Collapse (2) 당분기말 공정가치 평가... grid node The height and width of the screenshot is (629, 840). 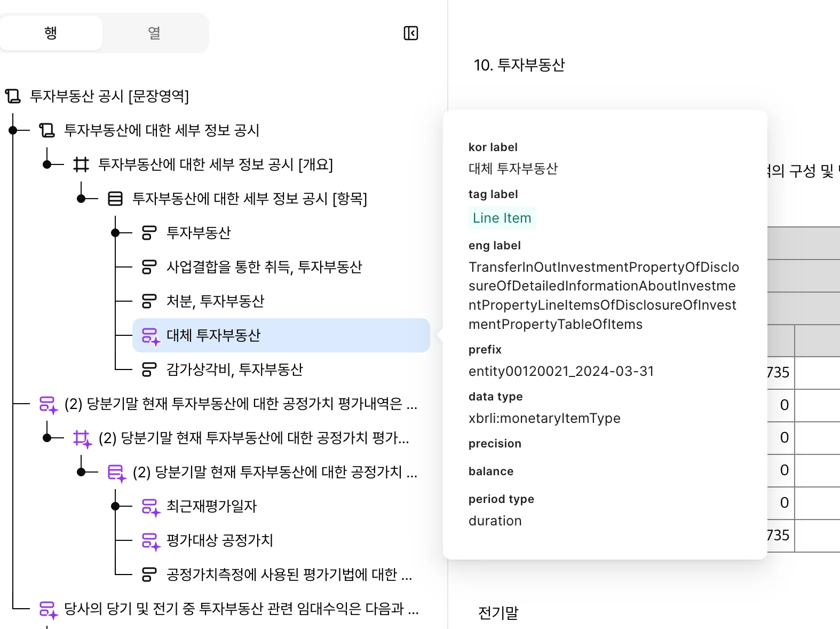[x=47, y=438]
